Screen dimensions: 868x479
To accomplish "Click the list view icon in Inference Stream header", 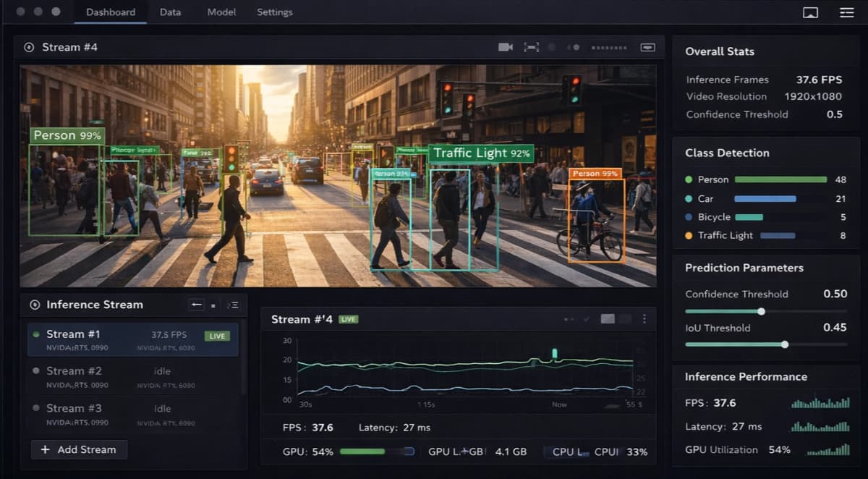I will 234,305.
